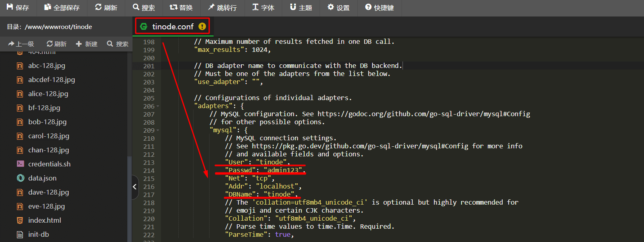Click the image icon beside abc-128.jpg
Viewport: 644px width, 242px height.
coord(20,66)
